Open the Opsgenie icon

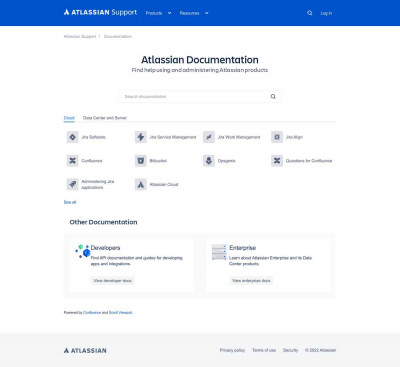click(x=209, y=161)
